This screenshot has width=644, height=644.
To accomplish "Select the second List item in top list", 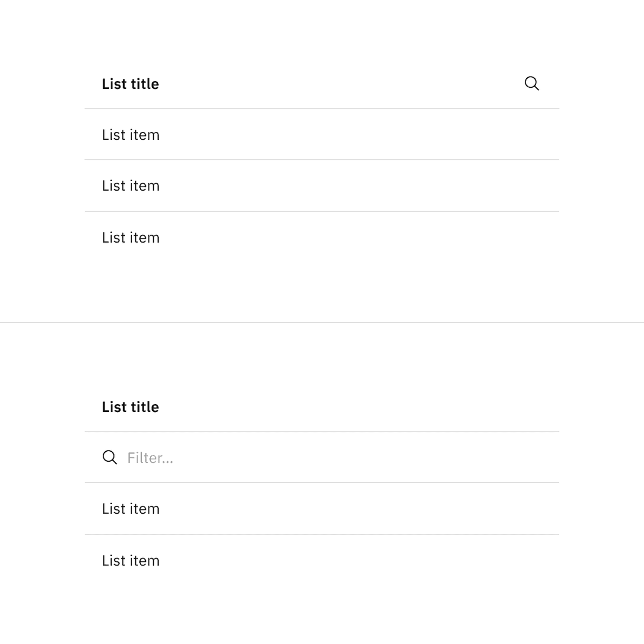I will click(x=130, y=185).
